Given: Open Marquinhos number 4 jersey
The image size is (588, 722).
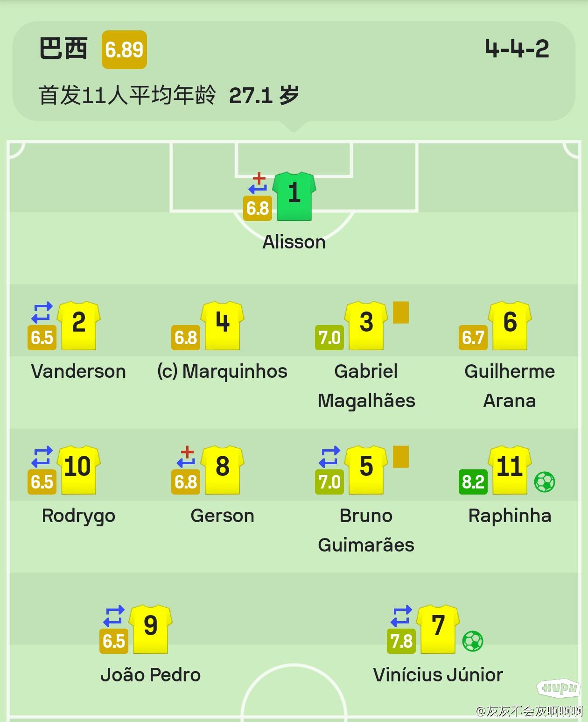Looking at the screenshot, I should [x=223, y=326].
